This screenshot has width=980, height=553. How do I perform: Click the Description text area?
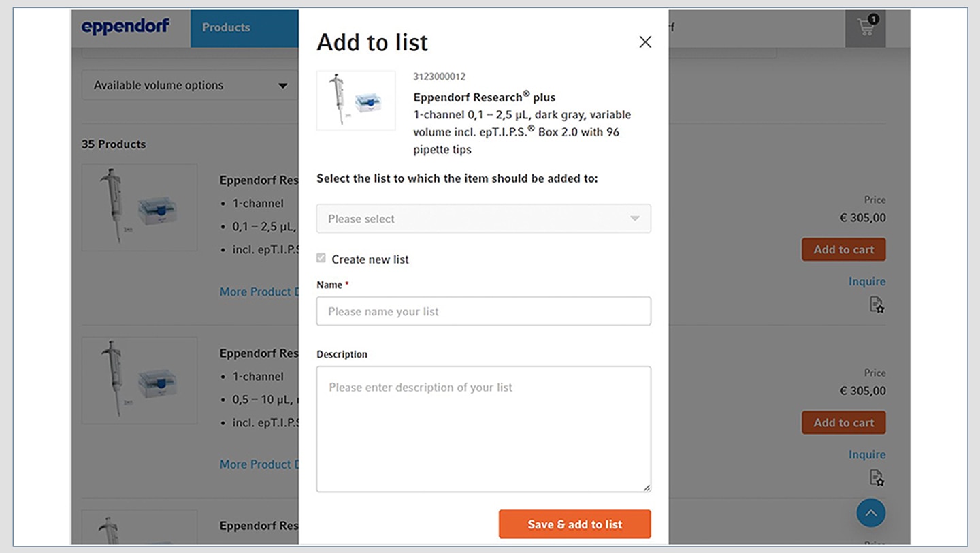(x=483, y=429)
